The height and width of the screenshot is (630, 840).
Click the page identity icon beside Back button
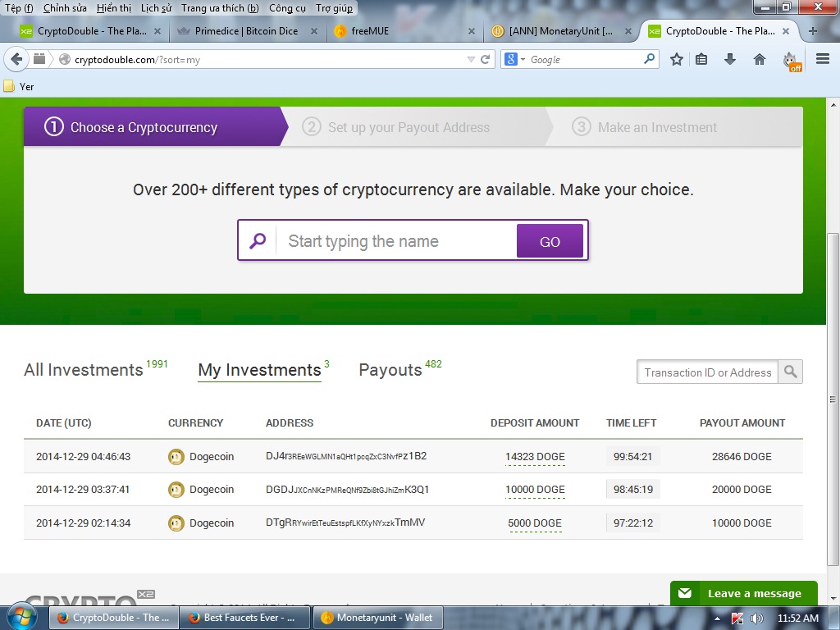pyautogui.click(x=39, y=59)
